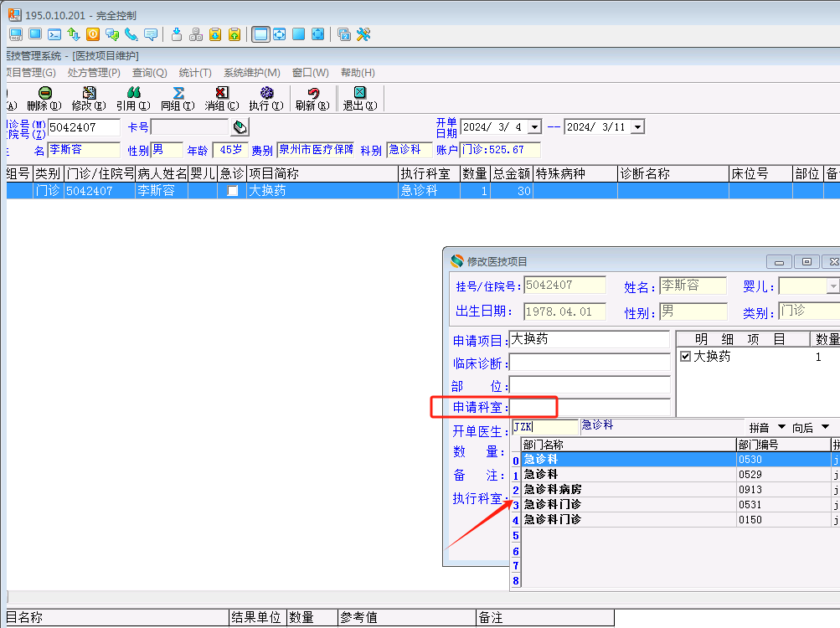Click the single speech bubble message icon
This screenshot has width=840, height=628.
151,35
